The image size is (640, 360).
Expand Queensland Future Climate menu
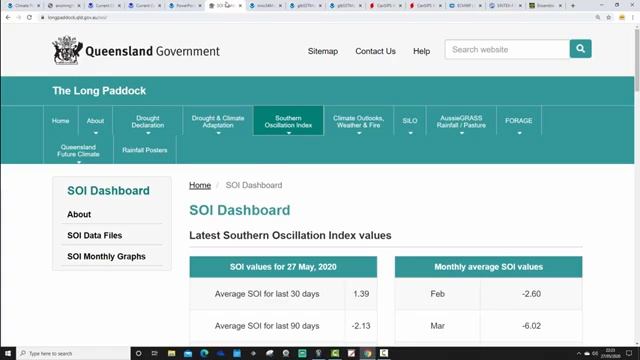click(x=78, y=162)
